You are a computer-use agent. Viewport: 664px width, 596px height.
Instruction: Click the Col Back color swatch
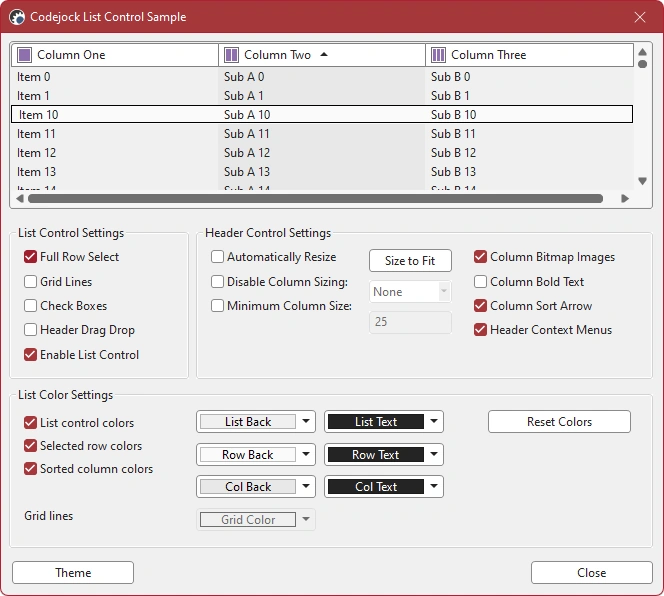248,487
